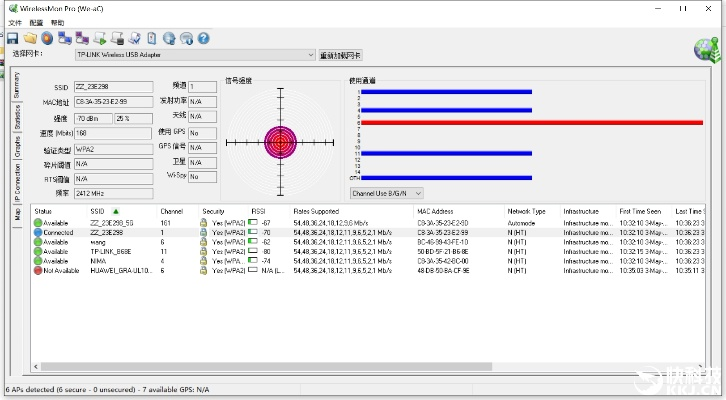Click the blue Help question mark icon
This screenshot has height=400, width=726.
(203, 38)
